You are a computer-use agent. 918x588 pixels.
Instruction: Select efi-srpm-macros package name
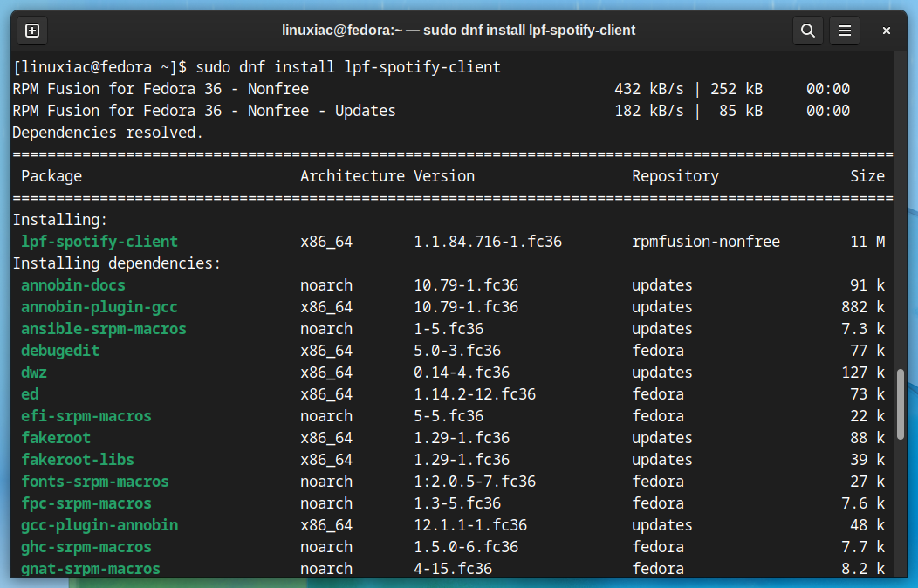tap(86, 416)
